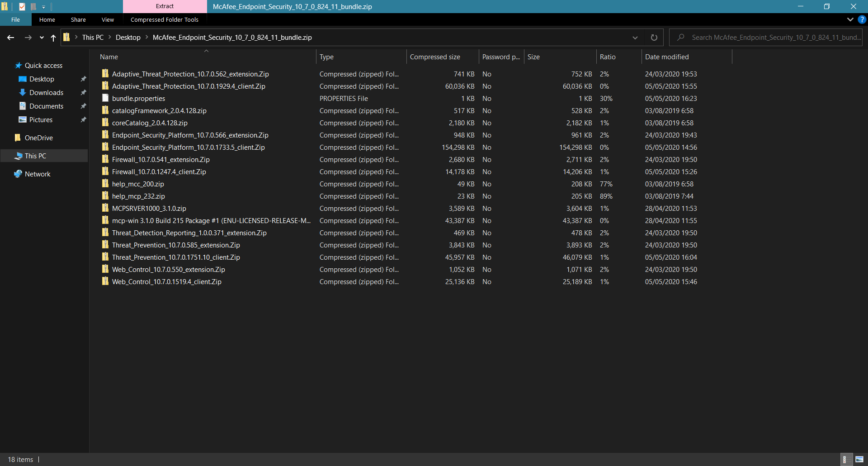Image resolution: width=868 pixels, height=466 pixels.
Task: Open the Compressed Folder Tools tab
Action: 165,19
